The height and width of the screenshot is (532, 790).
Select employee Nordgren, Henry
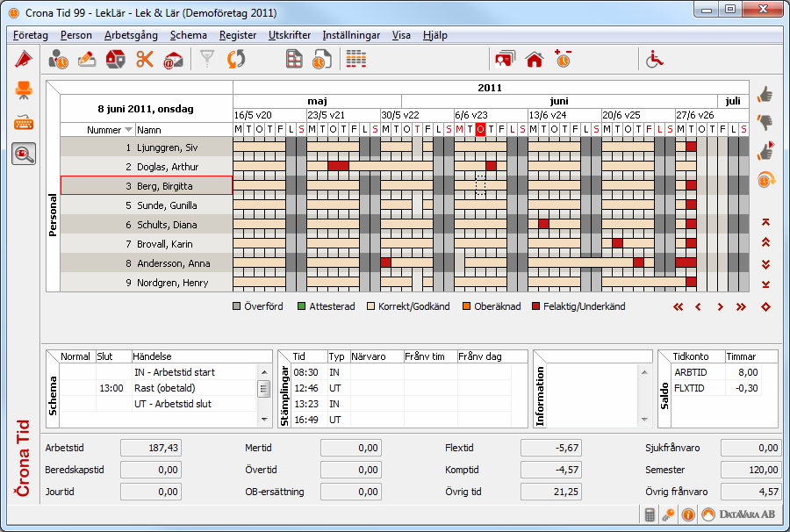(x=146, y=283)
